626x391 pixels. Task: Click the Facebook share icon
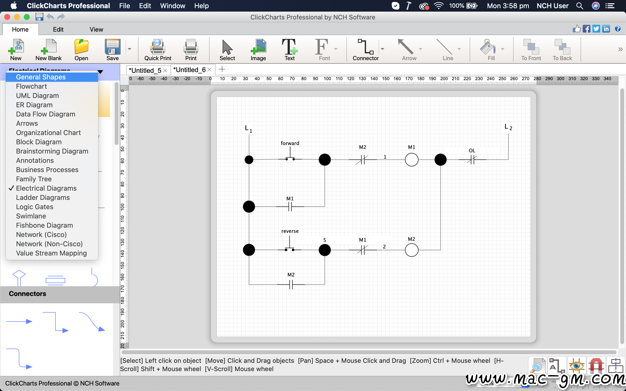coord(586,29)
